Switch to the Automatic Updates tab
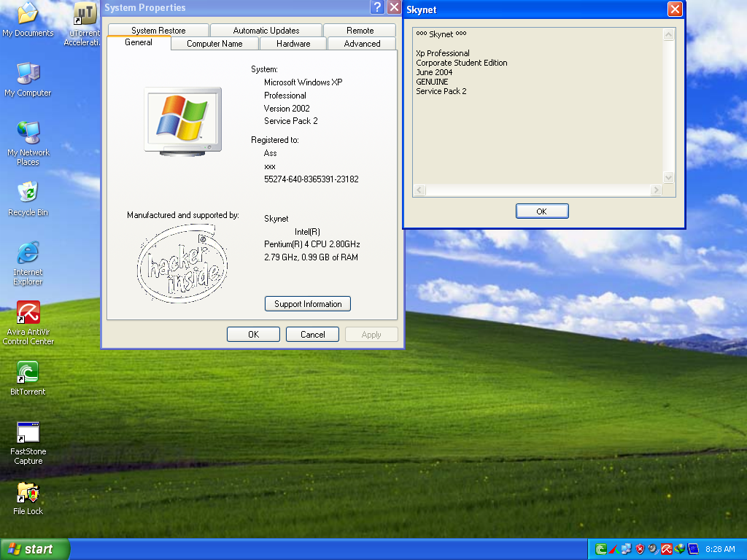 (266, 31)
